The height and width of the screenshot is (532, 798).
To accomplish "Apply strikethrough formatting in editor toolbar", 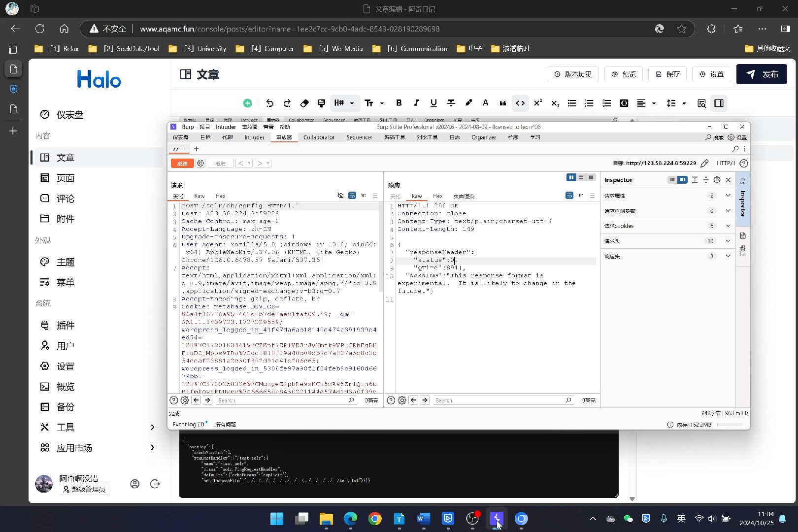I will click(451, 103).
